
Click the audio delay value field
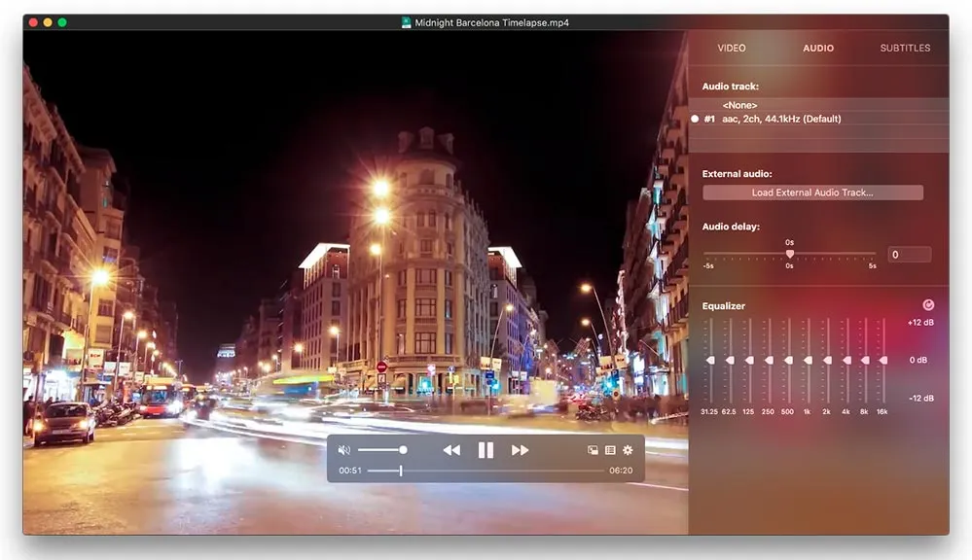pyautogui.click(x=910, y=254)
